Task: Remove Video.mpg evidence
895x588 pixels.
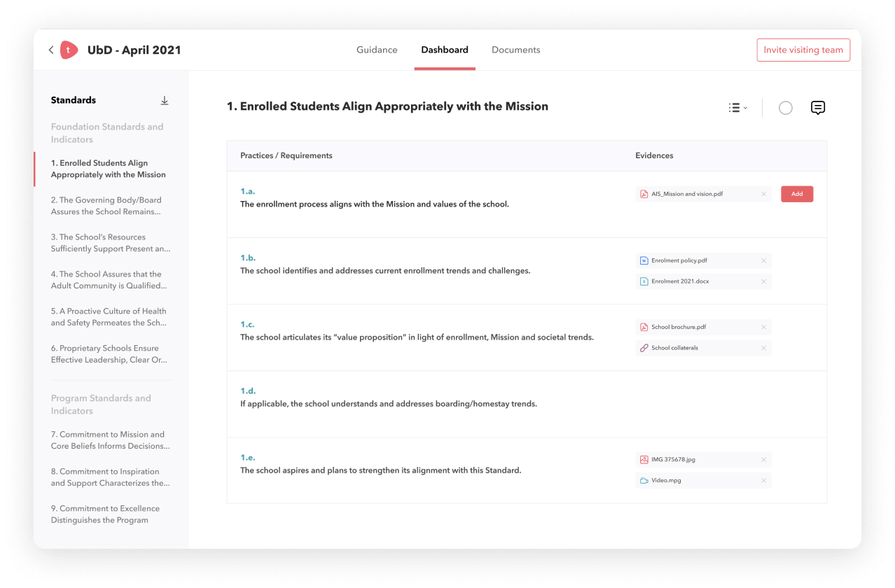Action: [763, 481]
